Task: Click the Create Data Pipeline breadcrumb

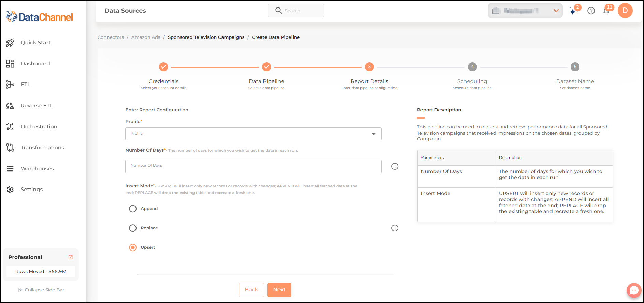Action: [276, 37]
